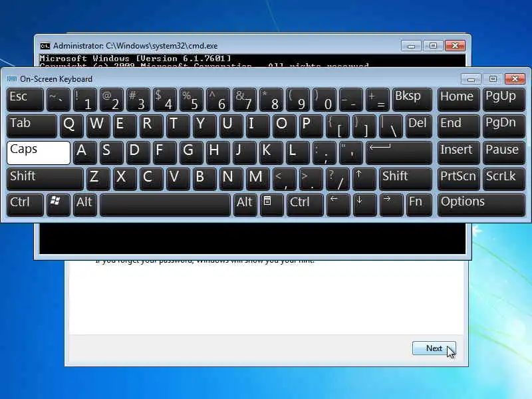Viewport: 532px width, 399px height.
Task: Open keyboard Options
Action: tap(481, 205)
